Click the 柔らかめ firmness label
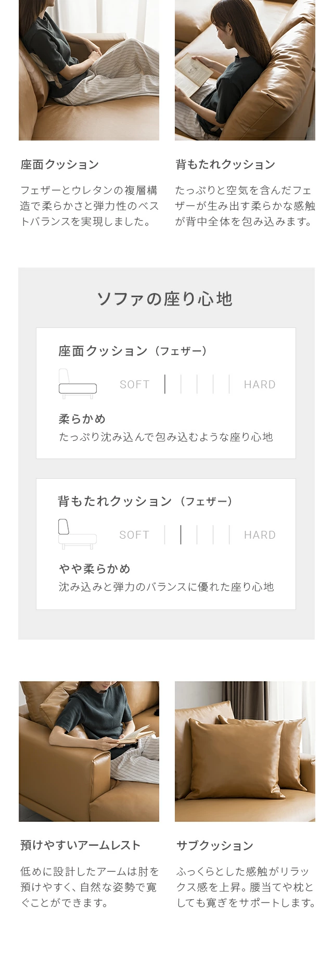333x980 pixels. (x=82, y=419)
